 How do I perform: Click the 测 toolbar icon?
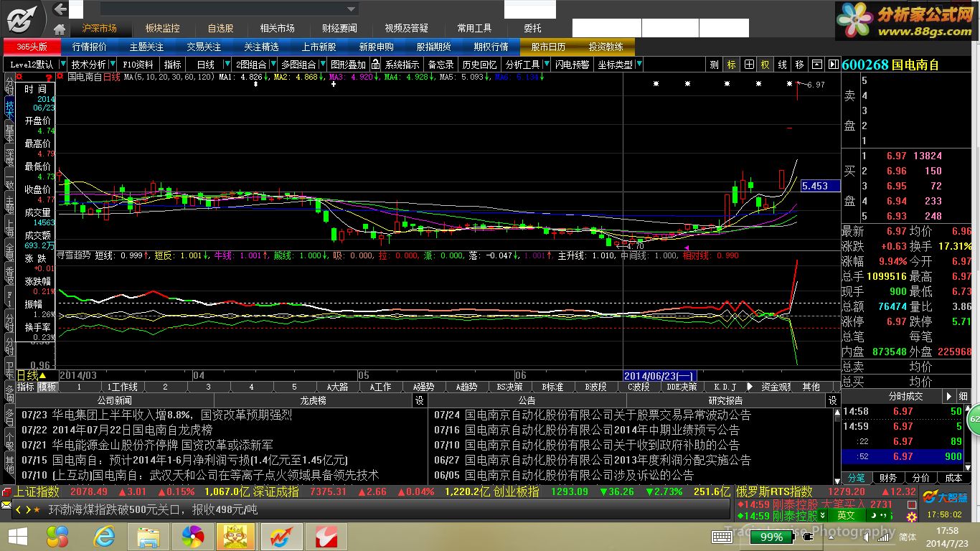coord(714,65)
